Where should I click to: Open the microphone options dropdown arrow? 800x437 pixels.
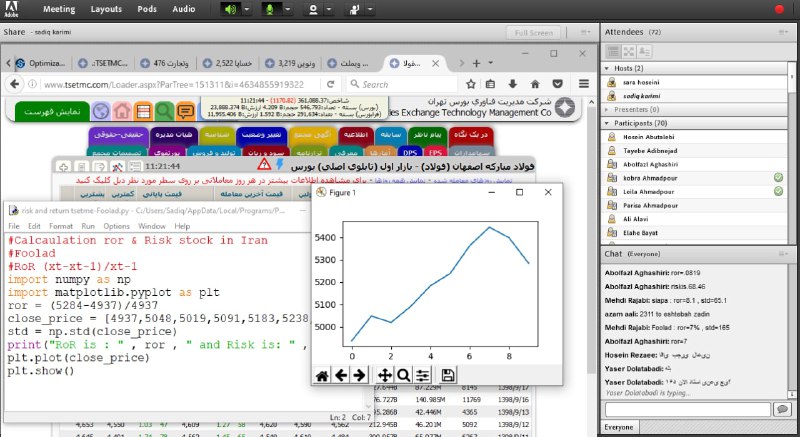click(288, 9)
